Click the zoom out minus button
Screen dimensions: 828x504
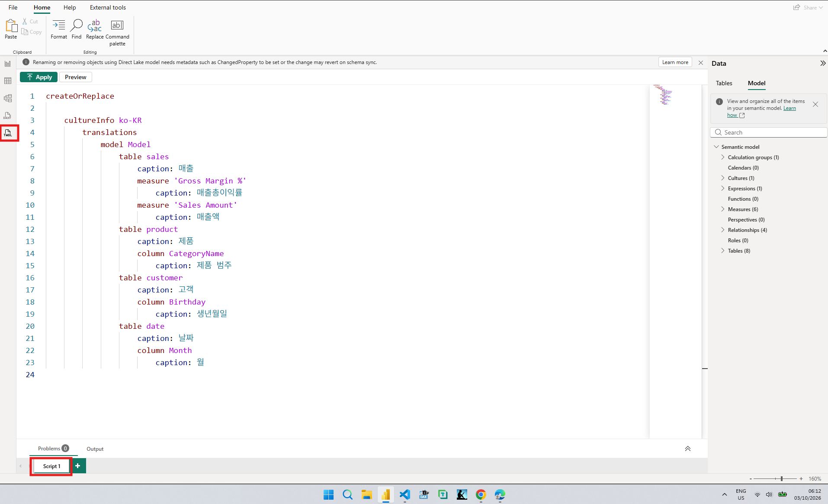pyautogui.click(x=751, y=479)
